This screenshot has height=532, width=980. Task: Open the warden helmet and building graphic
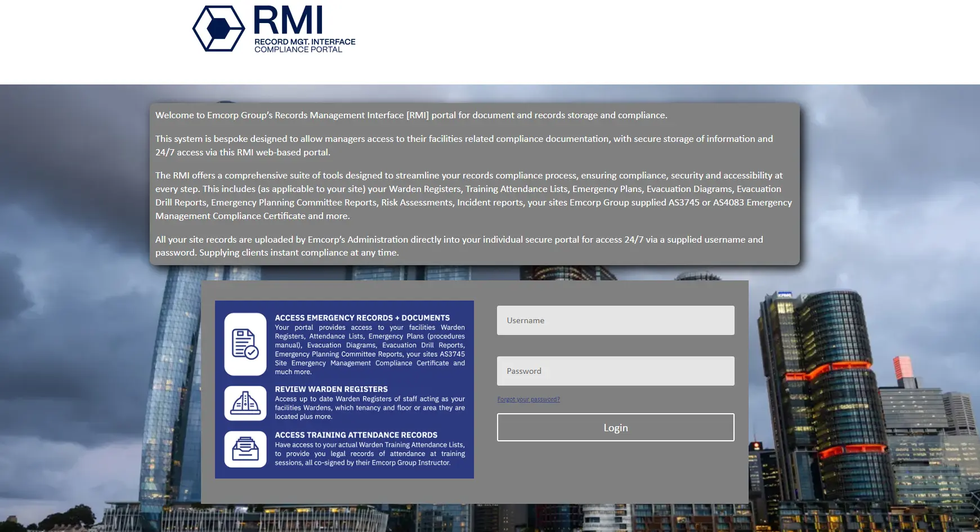coord(245,403)
